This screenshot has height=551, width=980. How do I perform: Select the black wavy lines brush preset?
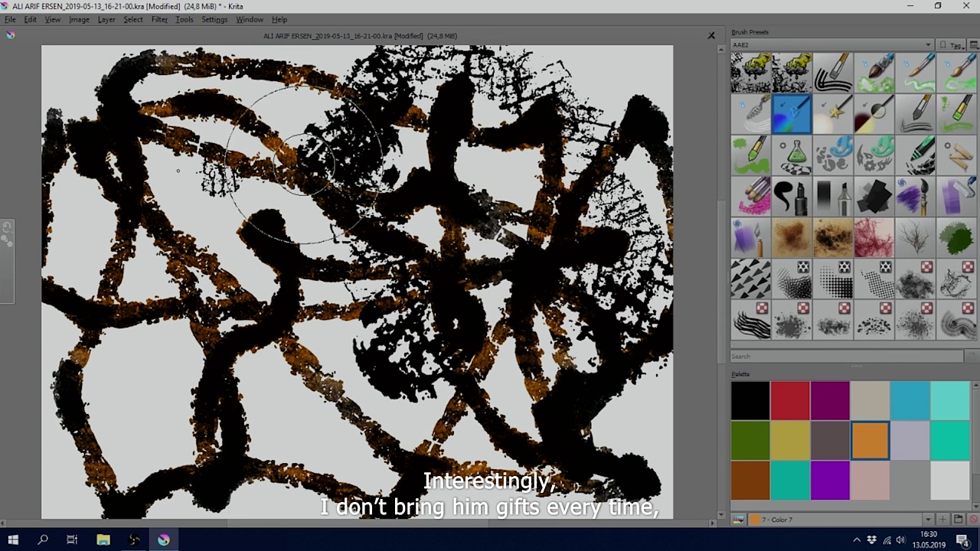tap(750, 321)
